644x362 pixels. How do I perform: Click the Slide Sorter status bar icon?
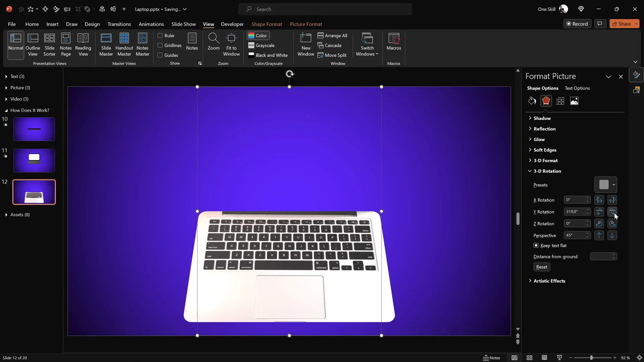(529, 358)
